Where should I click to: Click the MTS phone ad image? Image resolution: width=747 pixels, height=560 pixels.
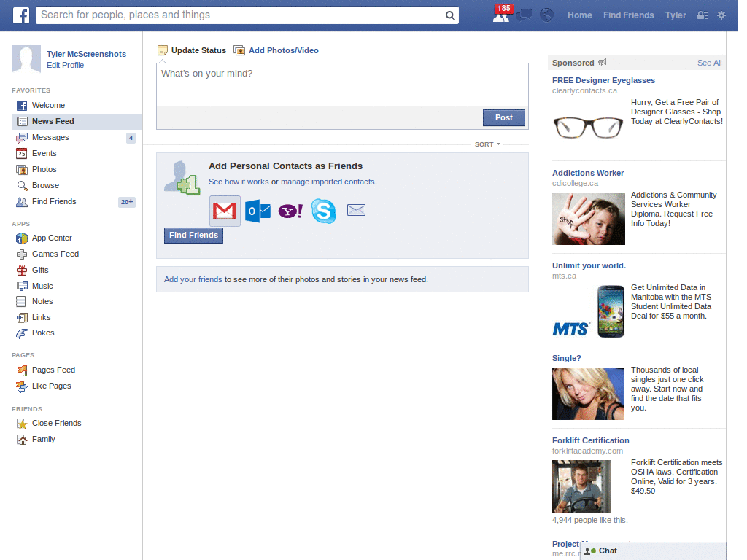pyautogui.click(x=589, y=311)
